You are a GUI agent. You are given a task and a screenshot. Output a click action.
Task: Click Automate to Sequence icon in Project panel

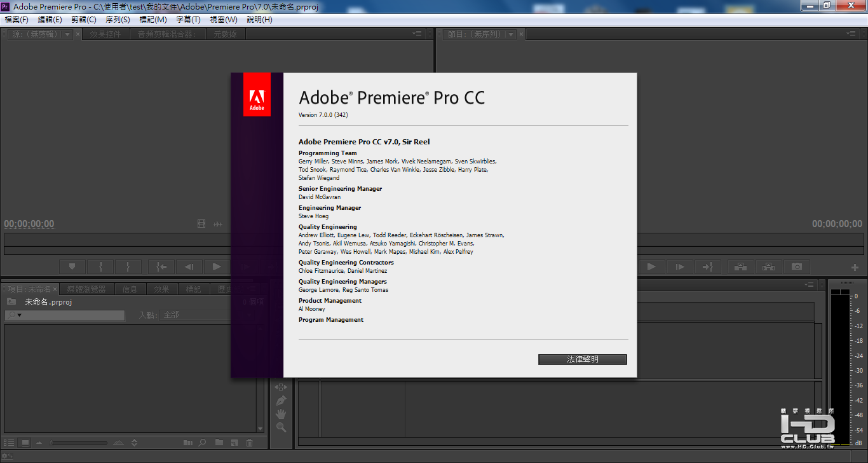(188, 443)
